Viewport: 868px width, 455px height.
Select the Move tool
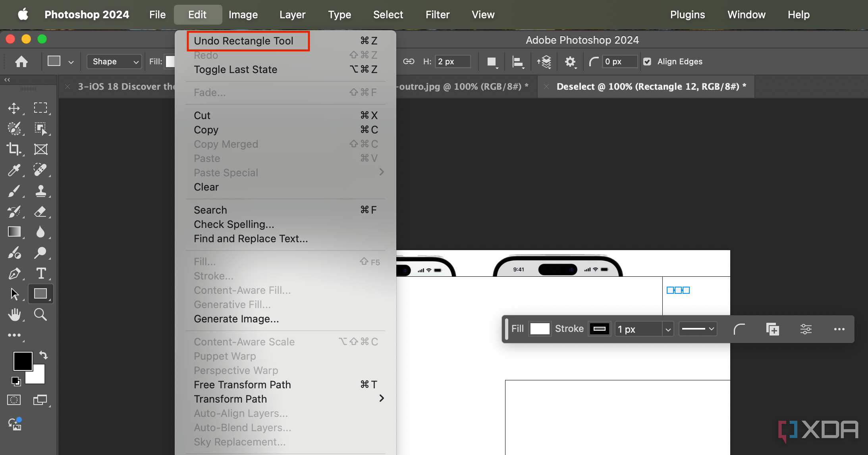14,108
